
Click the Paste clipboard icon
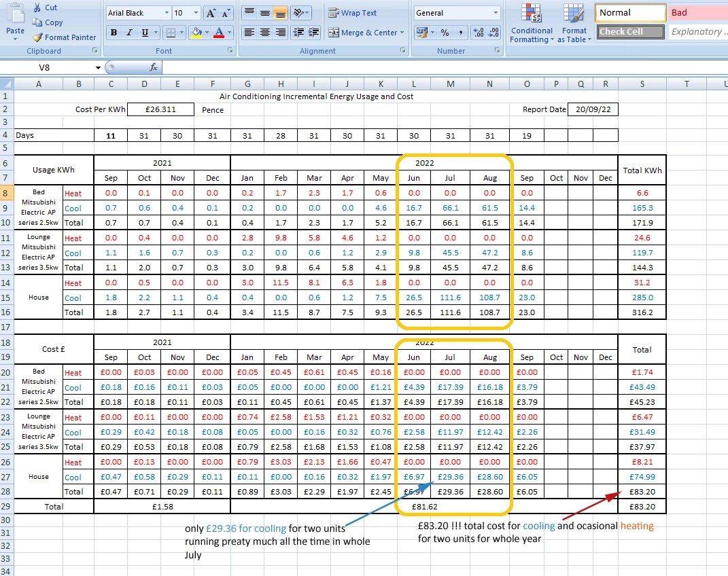[16, 13]
